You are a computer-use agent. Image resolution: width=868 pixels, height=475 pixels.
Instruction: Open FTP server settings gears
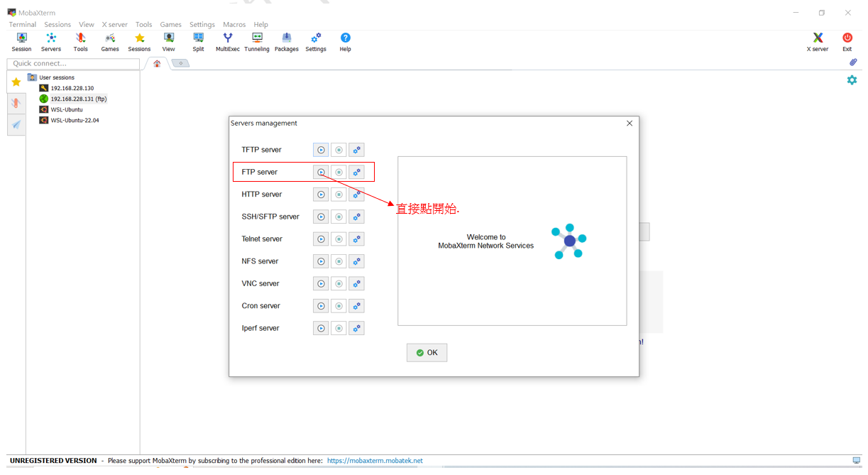[x=356, y=172]
